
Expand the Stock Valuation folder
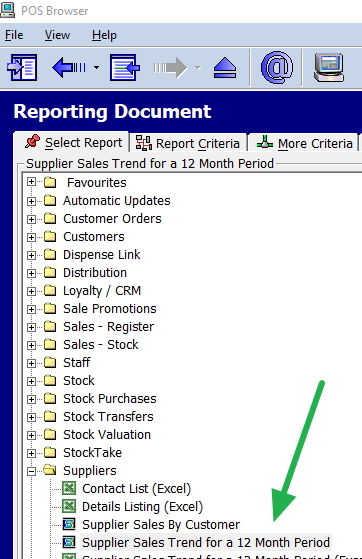(x=31, y=435)
